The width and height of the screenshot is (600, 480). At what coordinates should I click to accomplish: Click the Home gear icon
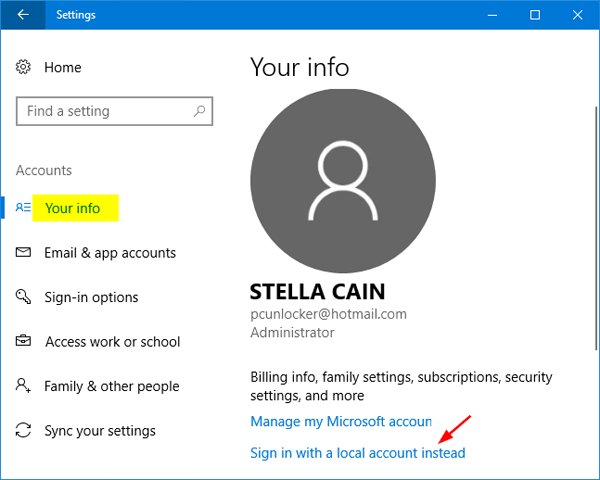pos(24,67)
